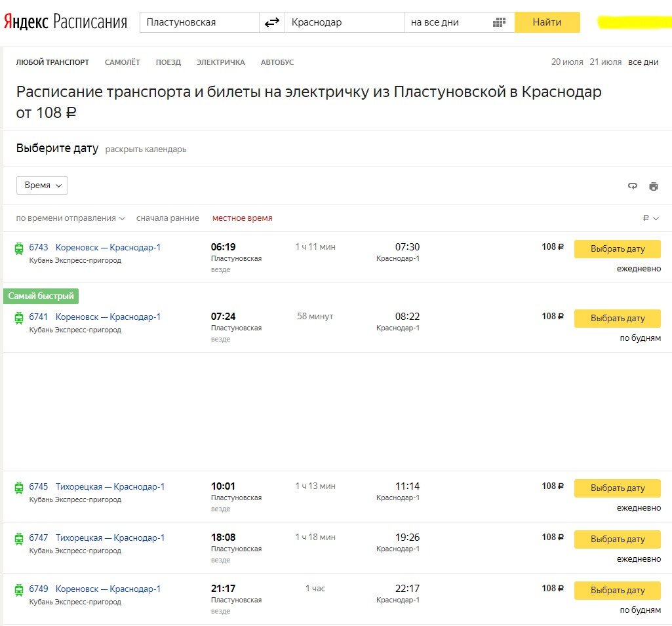The image size is (672, 626).
Task: Click the swap direction arrows icon
Action: [x=271, y=22]
